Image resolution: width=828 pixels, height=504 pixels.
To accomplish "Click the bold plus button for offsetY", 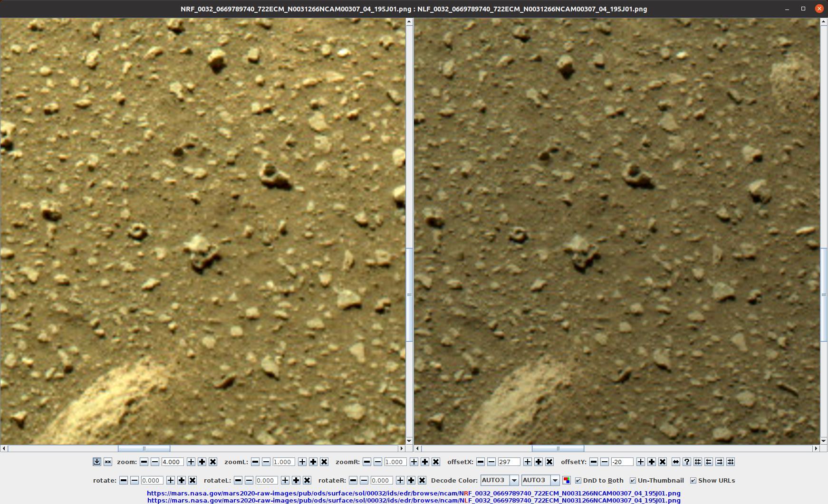I will coord(652,462).
